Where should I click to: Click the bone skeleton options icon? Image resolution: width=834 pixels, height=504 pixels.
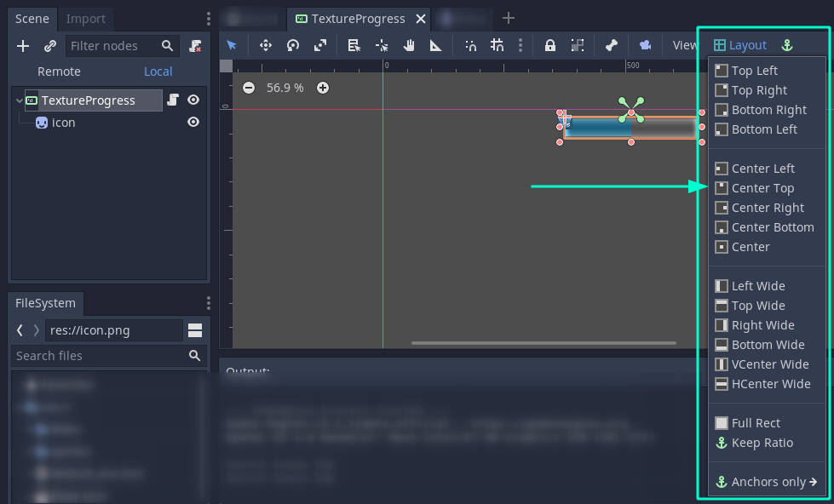click(612, 45)
